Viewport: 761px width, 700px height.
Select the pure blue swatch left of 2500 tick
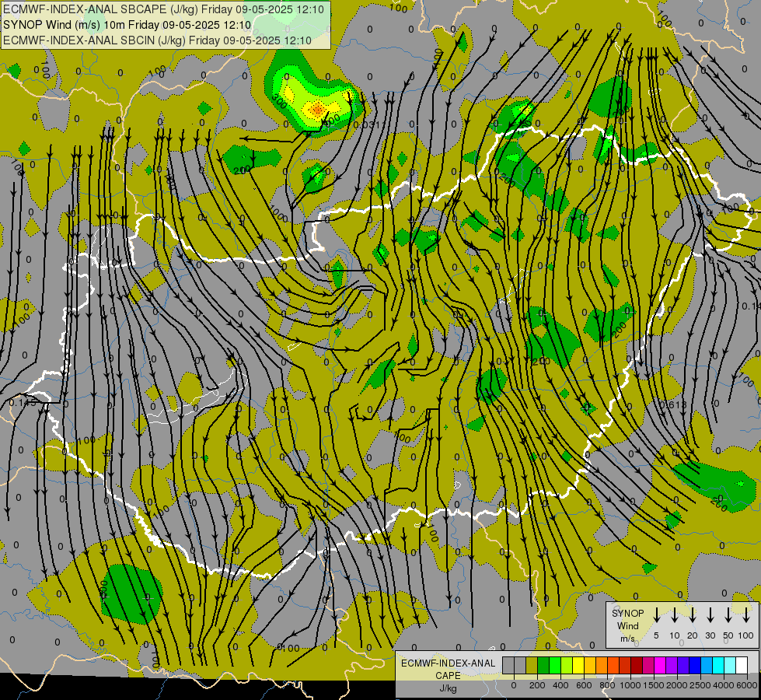696,665
